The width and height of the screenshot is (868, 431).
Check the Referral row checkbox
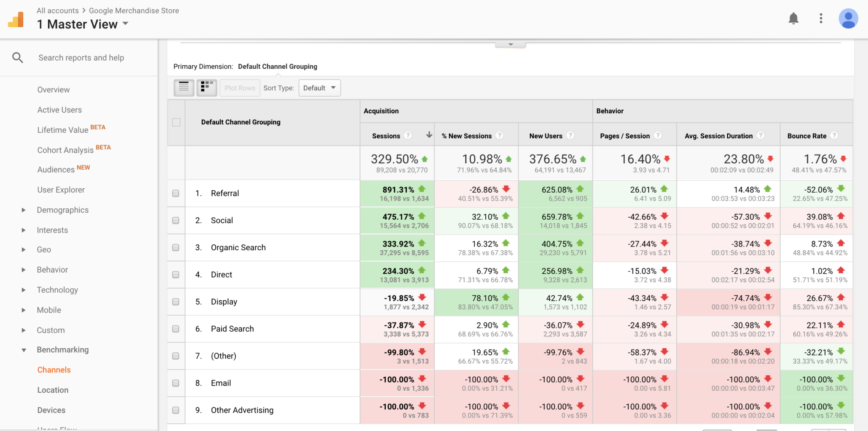[176, 193]
